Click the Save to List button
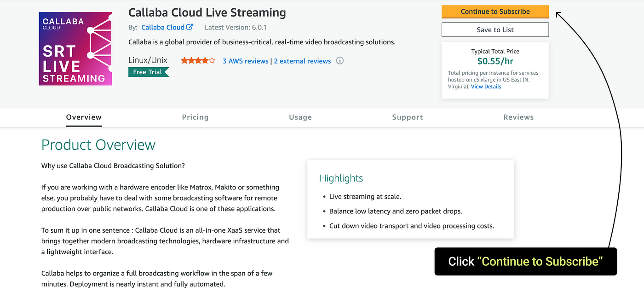The image size is (644, 299). (495, 29)
